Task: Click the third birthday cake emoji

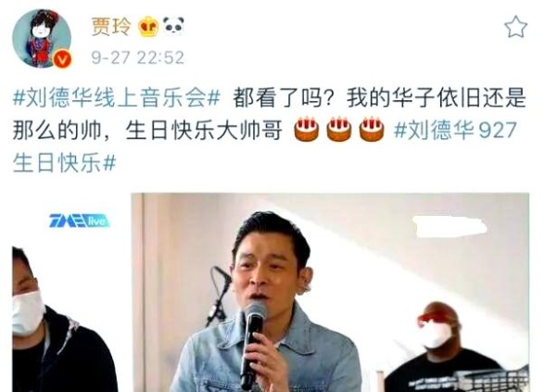Action: [x=372, y=129]
